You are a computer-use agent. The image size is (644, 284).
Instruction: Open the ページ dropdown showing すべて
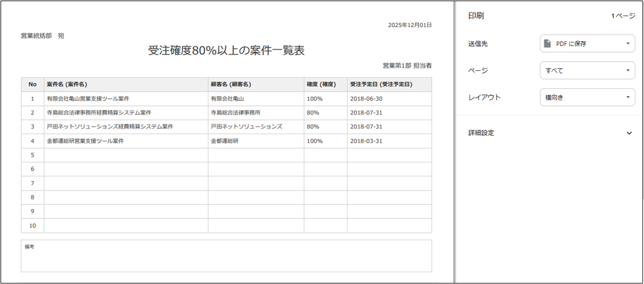tap(587, 71)
